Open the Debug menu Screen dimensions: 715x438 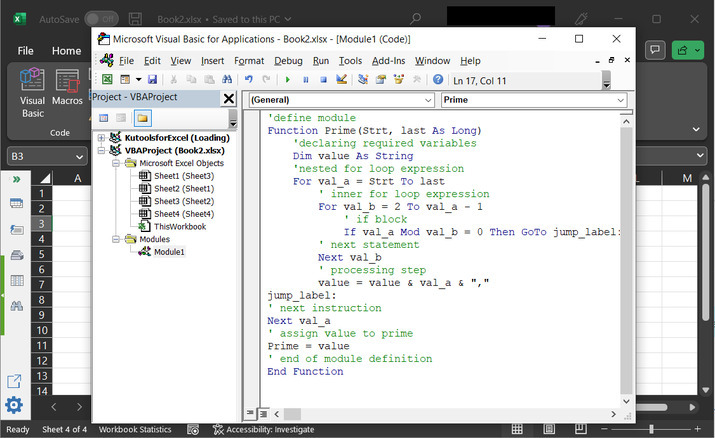pyautogui.click(x=288, y=61)
